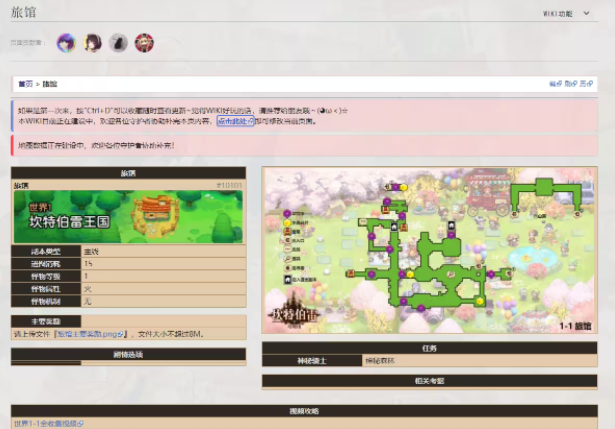Click the 相关考题 section header
Viewport: 615px width, 429px height.
coord(429,381)
